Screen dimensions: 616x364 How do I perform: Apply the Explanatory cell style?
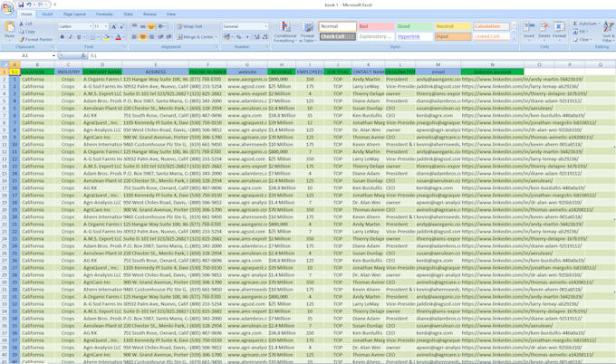point(376,36)
